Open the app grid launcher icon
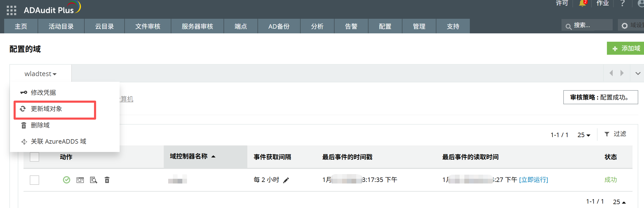The image size is (644, 208). click(11, 10)
